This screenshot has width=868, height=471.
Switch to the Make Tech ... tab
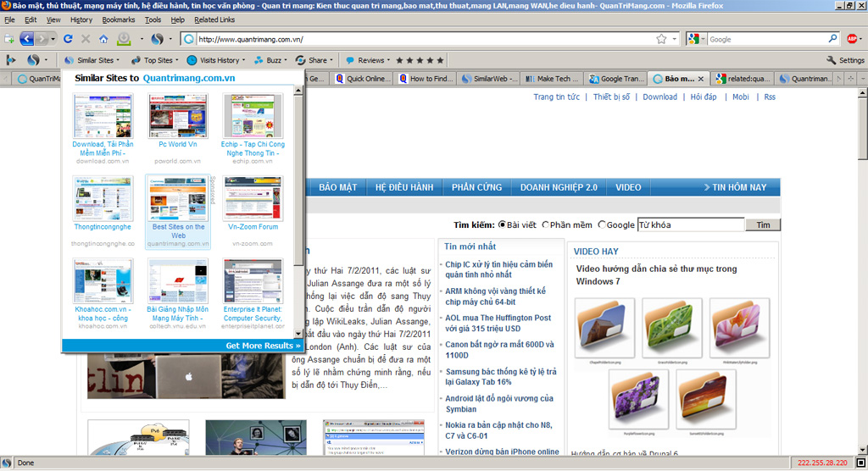tap(552, 79)
